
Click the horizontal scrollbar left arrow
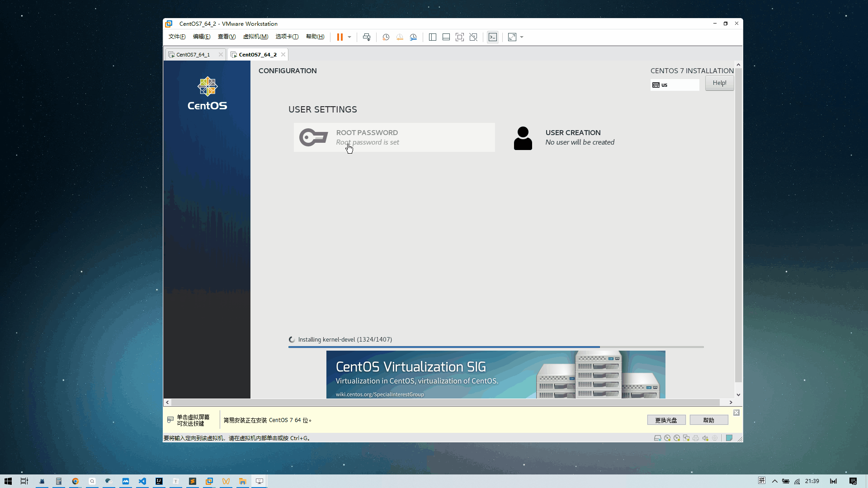click(x=167, y=402)
